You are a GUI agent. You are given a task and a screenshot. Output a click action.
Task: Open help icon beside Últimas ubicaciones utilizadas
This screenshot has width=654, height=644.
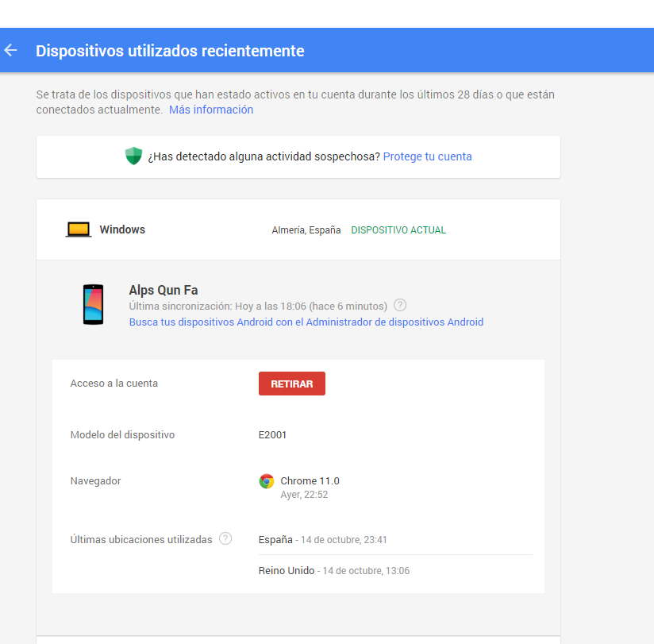pos(225,539)
